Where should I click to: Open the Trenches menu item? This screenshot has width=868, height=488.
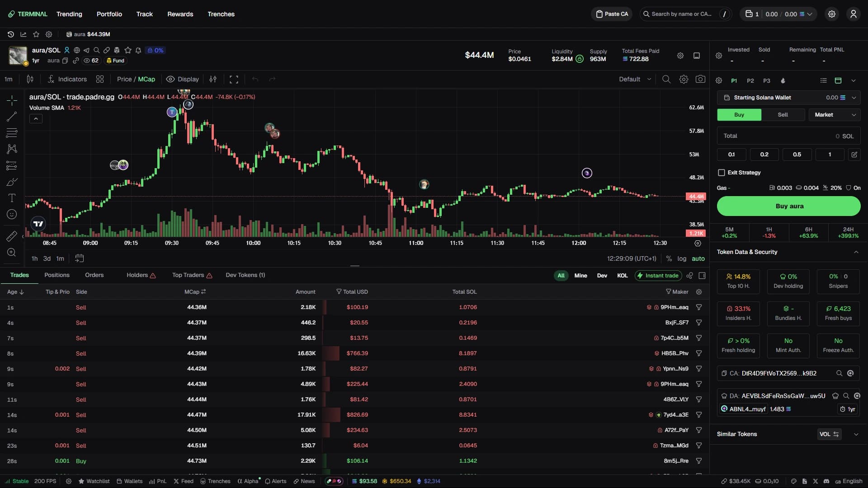[x=221, y=14]
